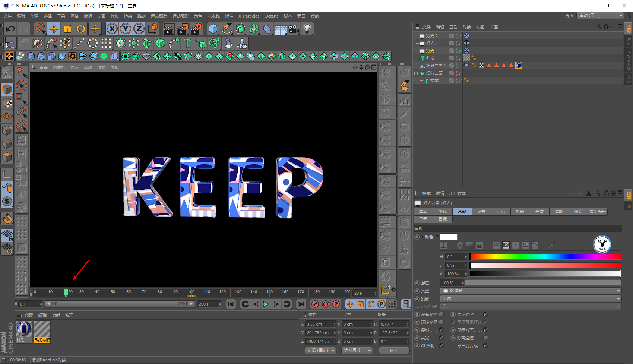633x364 pixels.
Task: Click the green MoGraph Text icon
Action: [x=187, y=44]
